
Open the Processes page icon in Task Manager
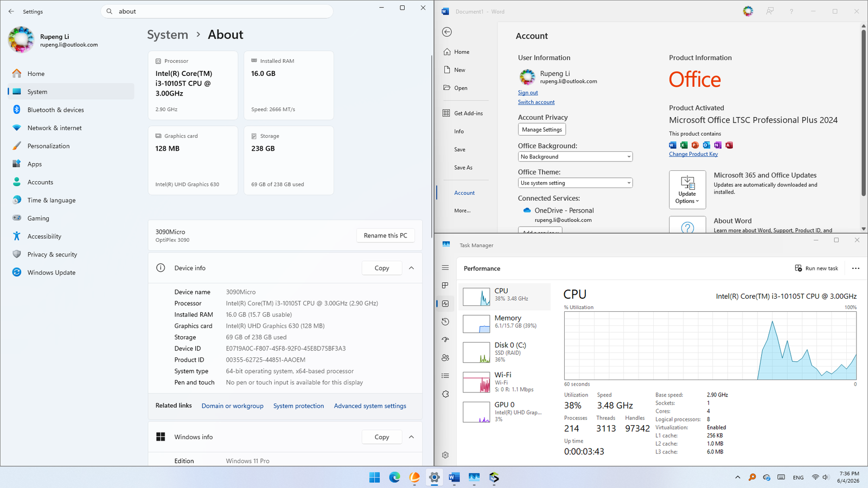tap(445, 285)
